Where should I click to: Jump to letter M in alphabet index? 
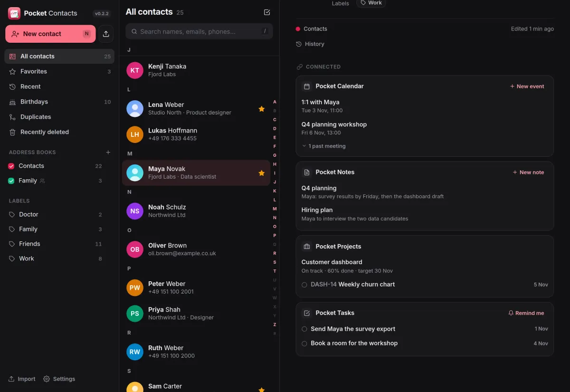275,209
